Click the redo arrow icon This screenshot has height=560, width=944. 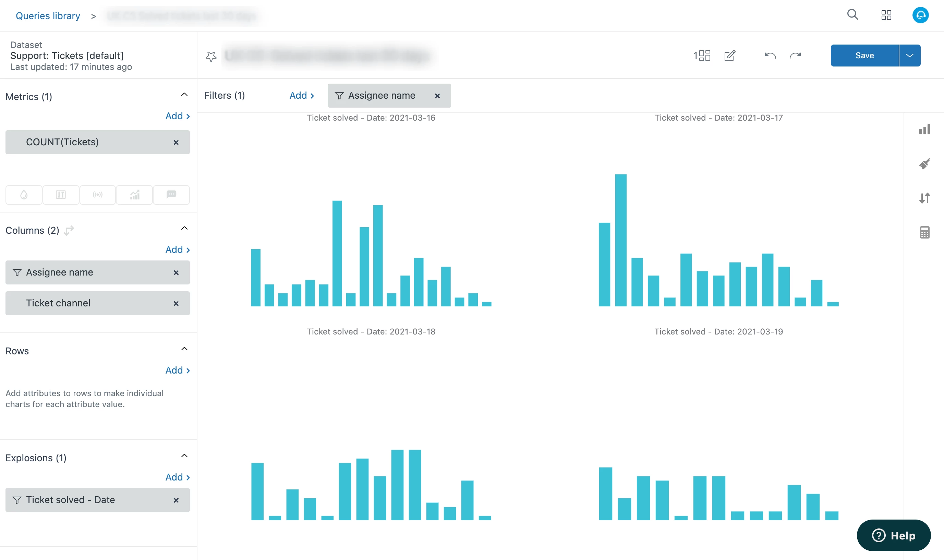pos(795,56)
